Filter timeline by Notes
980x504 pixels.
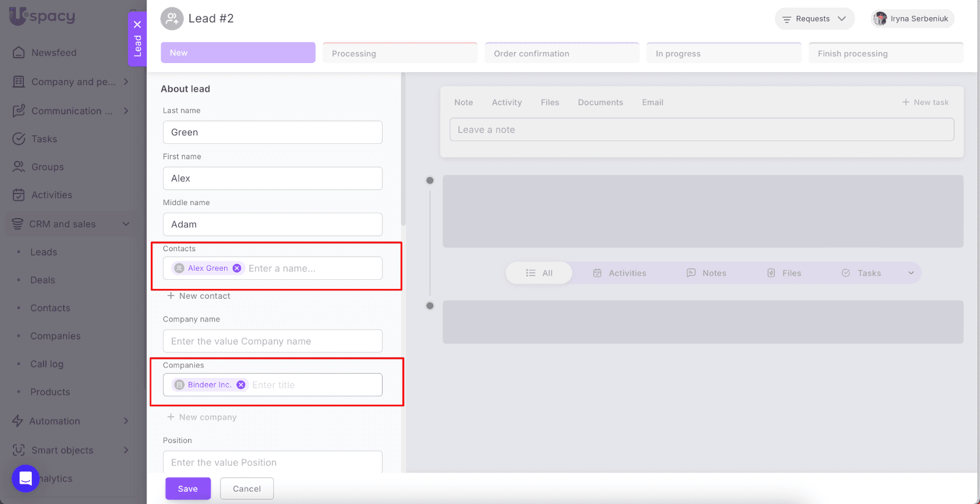(706, 273)
